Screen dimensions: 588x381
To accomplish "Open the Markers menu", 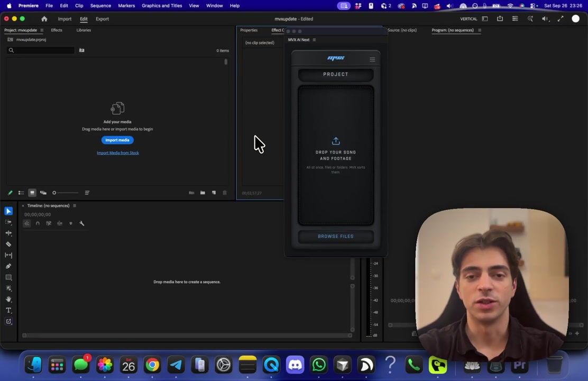I will (126, 6).
